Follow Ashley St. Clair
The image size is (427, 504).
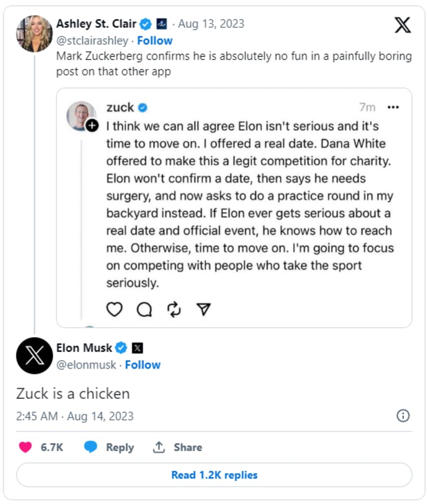click(x=155, y=40)
